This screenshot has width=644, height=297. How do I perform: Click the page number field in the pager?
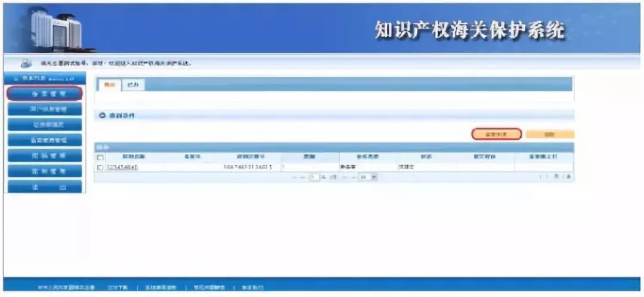(315, 178)
